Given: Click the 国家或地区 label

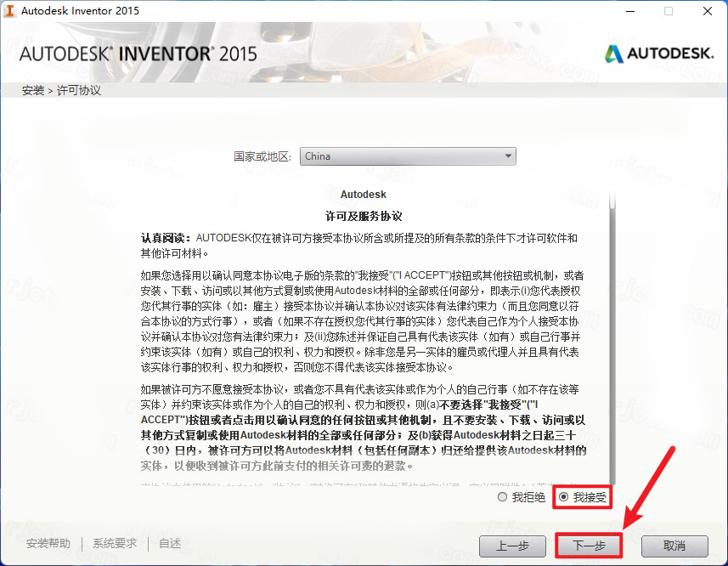Looking at the screenshot, I should coord(262,156).
